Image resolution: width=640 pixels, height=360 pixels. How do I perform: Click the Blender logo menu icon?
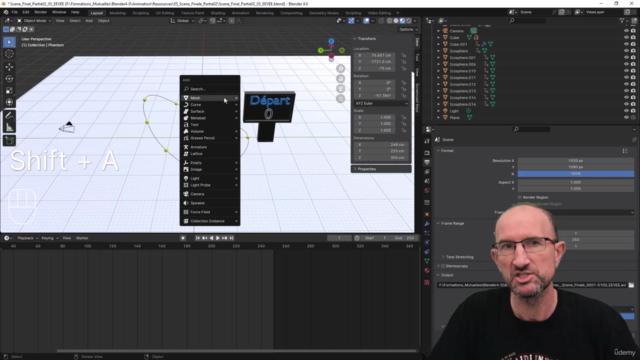pyautogui.click(x=6, y=12)
